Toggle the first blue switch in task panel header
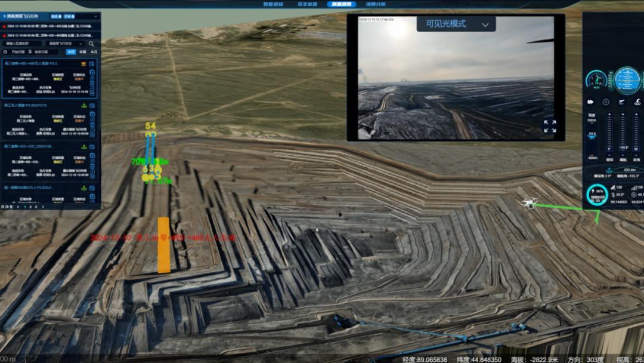Image resolution: width=644 pixels, height=363 pixels. click(x=55, y=17)
